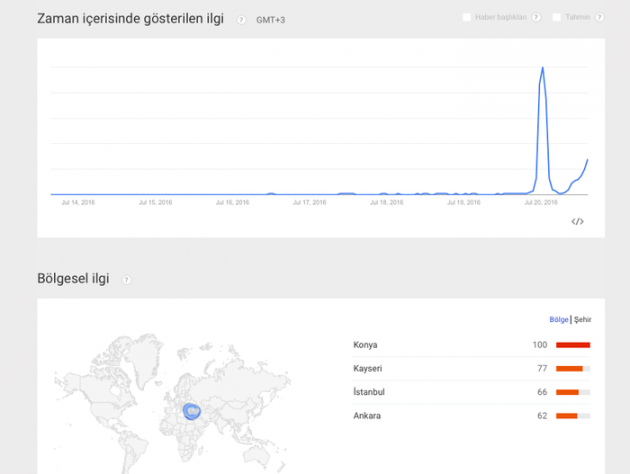Switch to the Şehir view
630x474 pixels.
tap(583, 320)
